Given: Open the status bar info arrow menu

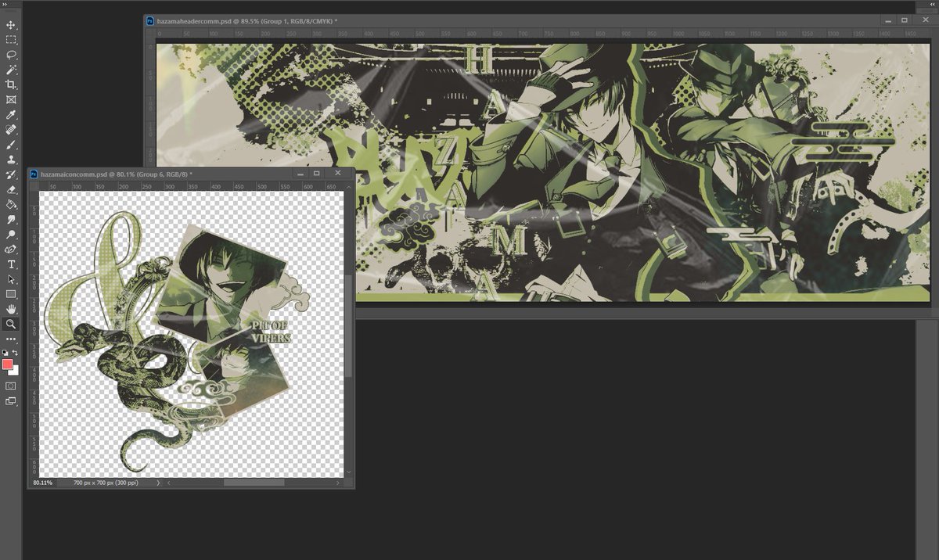Looking at the screenshot, I should pyautogui.click(x=159, y=483).
